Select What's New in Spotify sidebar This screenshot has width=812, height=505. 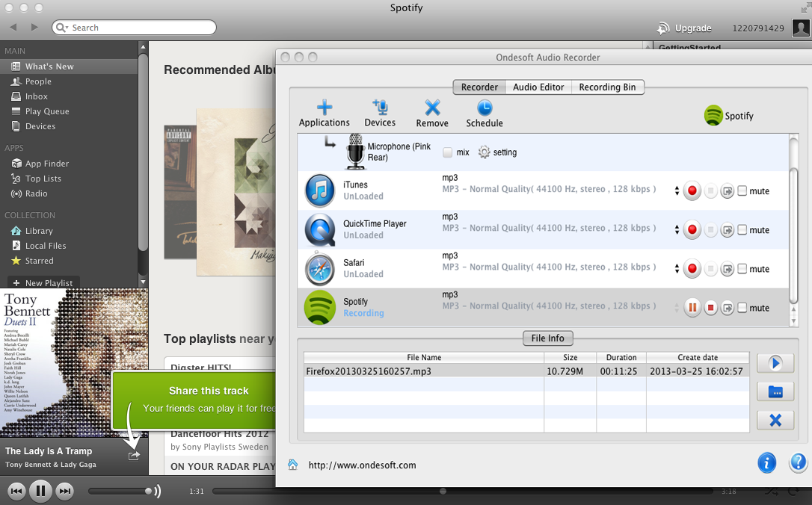click(x=69, y=66)
